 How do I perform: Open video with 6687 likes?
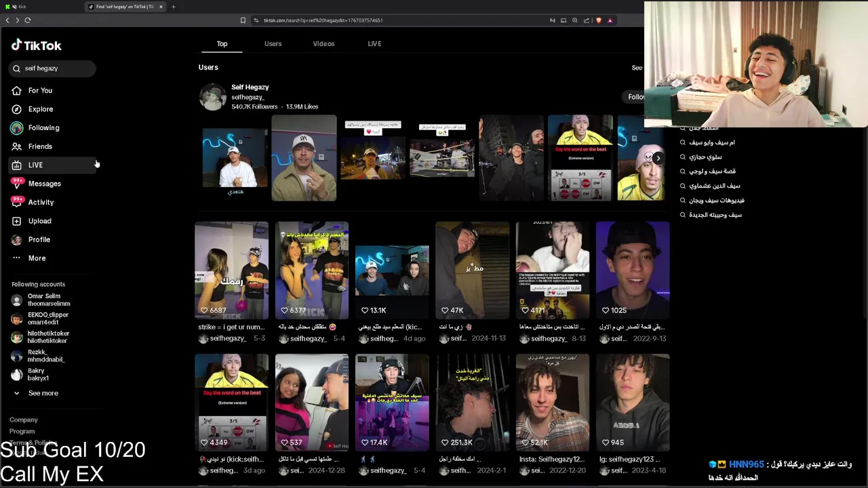231,270
